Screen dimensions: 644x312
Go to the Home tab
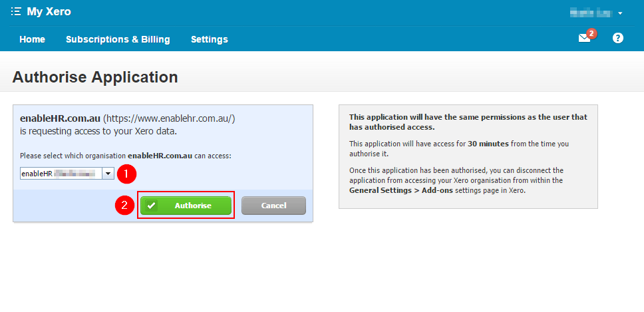point(33,39)
